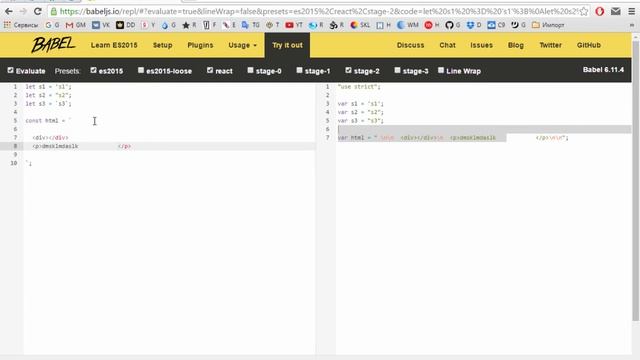This screenshot has height=360, width=640.
Task: Toggle the Evaluate checkbox
Action: [11, 70]
